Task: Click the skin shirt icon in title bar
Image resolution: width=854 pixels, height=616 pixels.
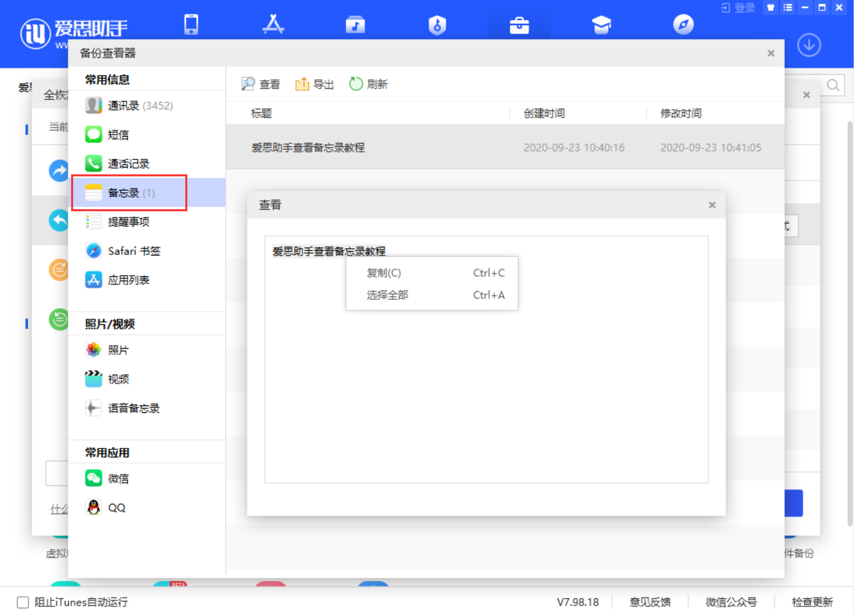Action: tap(771, 8)
